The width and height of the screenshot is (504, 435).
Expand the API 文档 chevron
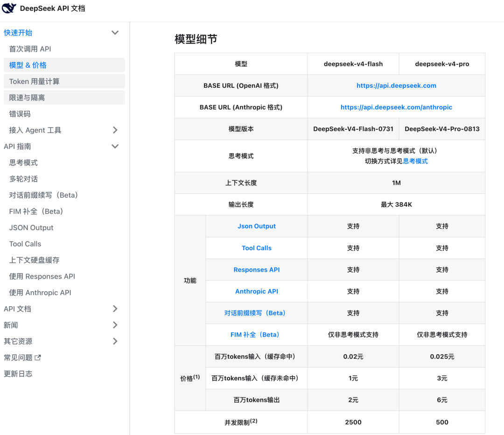tap(115, 309)
